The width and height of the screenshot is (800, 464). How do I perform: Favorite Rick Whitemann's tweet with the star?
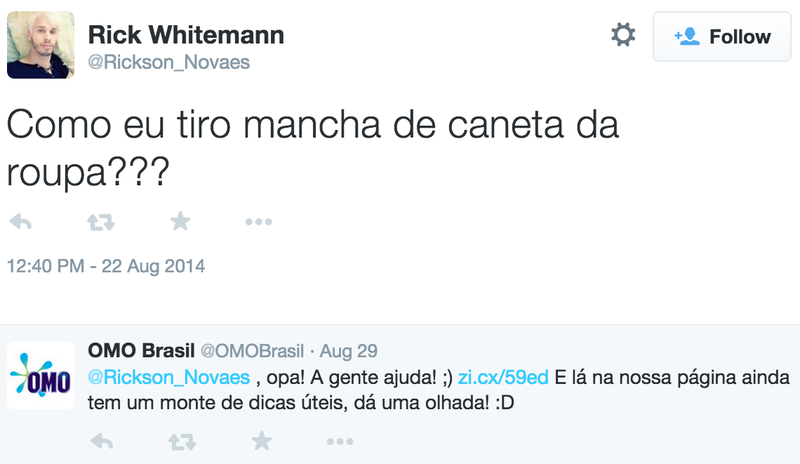click(x=180, y=222)
